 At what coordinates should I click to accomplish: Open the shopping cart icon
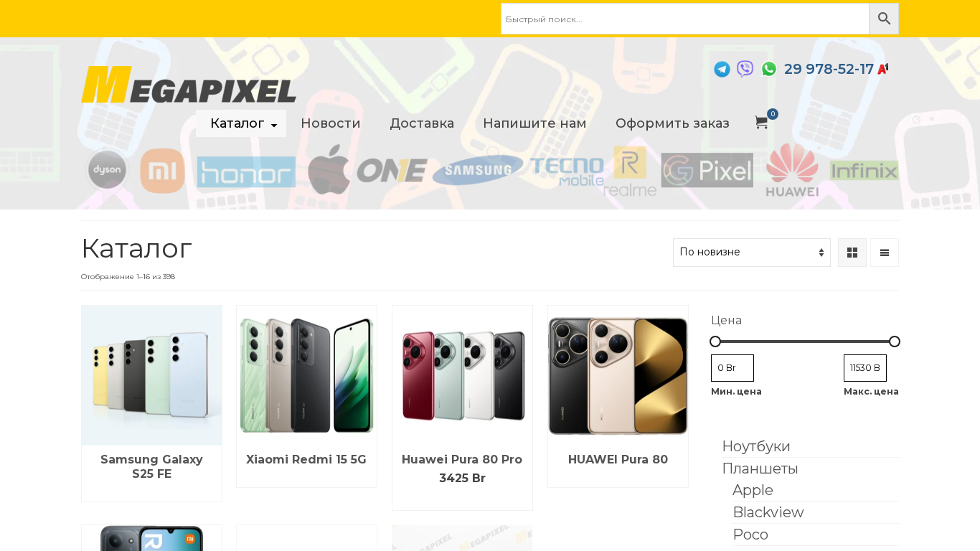coord(761,123)
